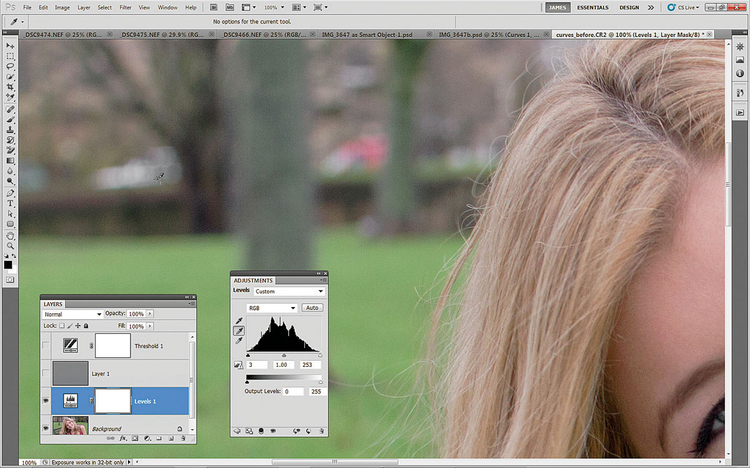The width and height of the screenshot is (750, 468).
Task: Click the new adjustment layer icon in Layers panel
Action: pyautogui.click(x=147, y=438)
